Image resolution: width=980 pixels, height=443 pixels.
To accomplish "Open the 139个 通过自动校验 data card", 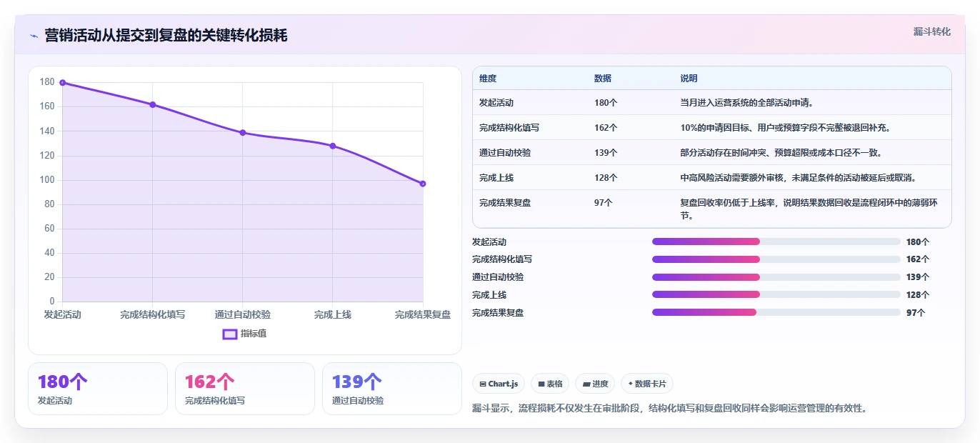I will tap(392, 389).
